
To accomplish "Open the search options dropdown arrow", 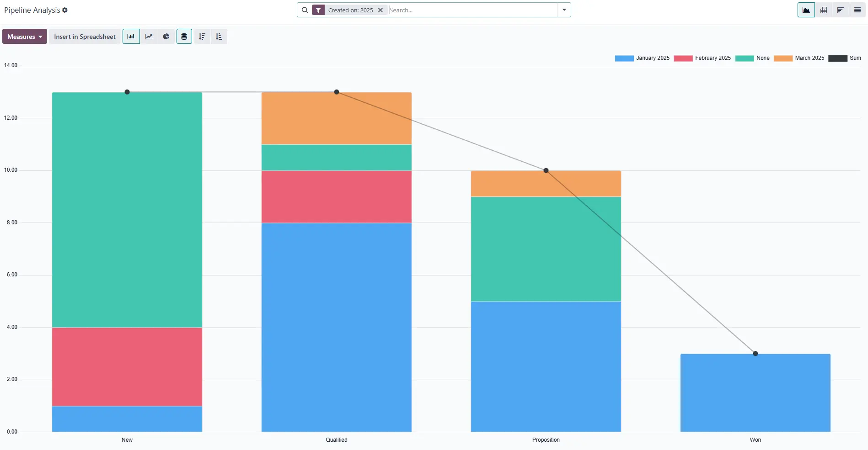I will click(564, 10).
